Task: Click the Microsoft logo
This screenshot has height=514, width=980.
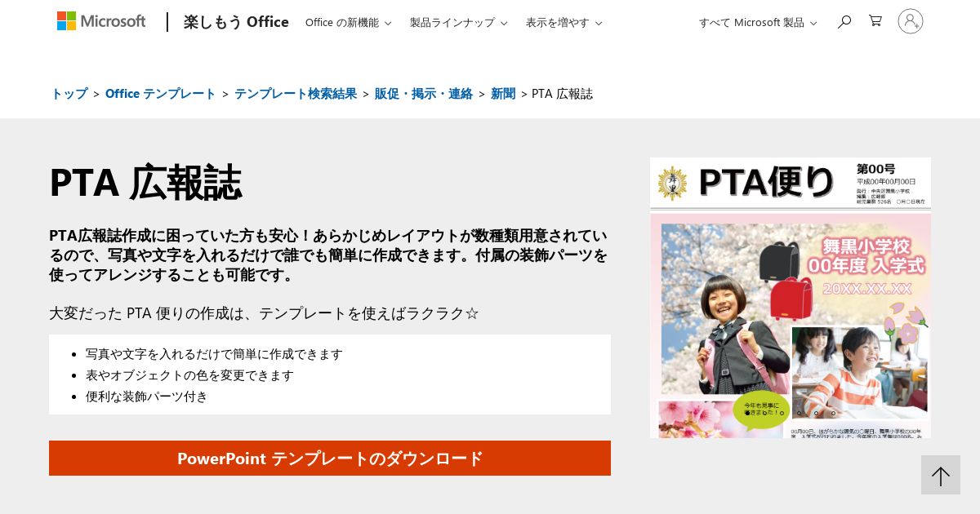Action: [101, 21]
